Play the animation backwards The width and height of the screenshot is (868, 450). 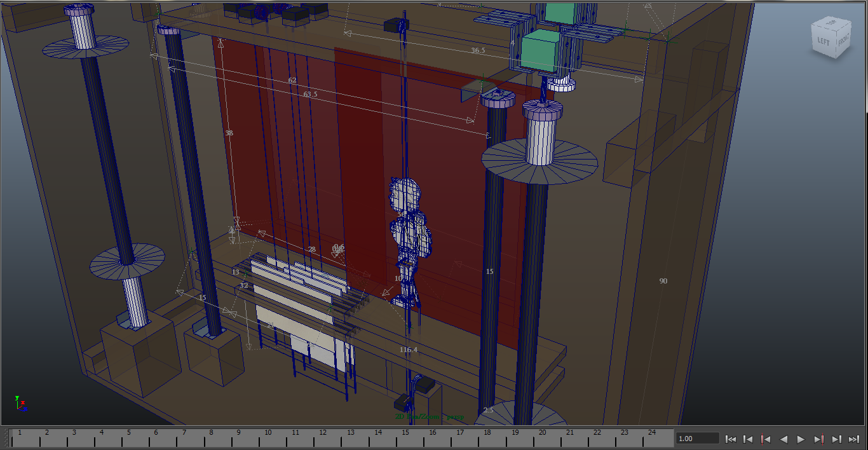pyautogui.click(x=783, y=439)
